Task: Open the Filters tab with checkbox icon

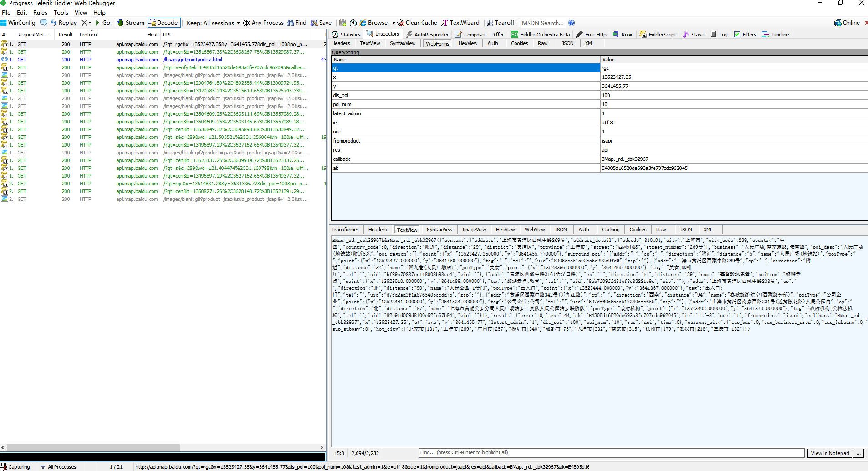Action: [x=745, y=35]
